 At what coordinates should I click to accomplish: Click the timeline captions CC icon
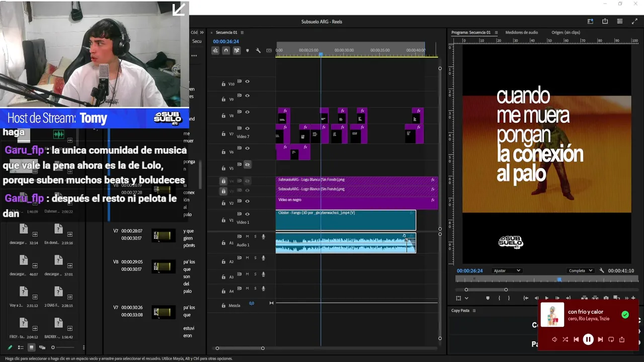(269, 50)
